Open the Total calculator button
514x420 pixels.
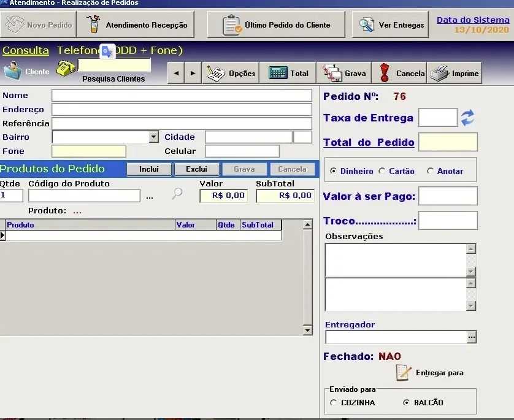(x=288, y=73)
